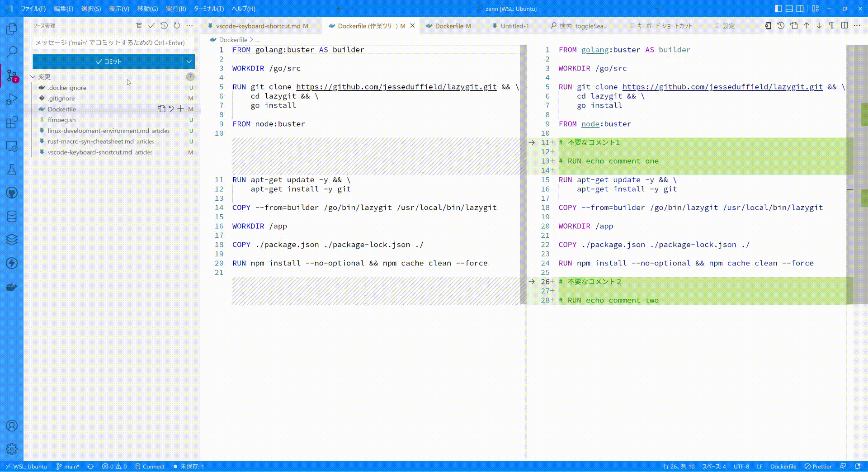
Task: Click the notifications bell in status bar
Action: 858,467
